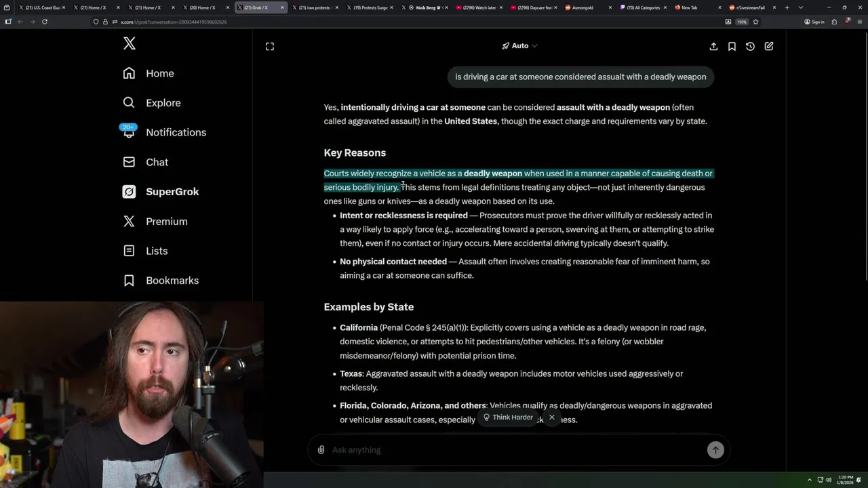Show hidden system tray icons

[809, 480]
